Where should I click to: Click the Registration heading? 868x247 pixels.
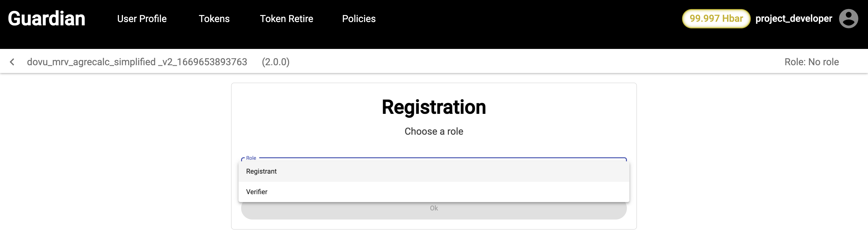pos(434,107)
